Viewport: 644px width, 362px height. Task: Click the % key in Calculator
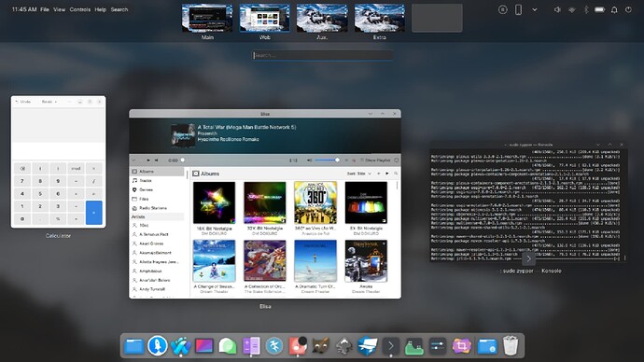58,218
